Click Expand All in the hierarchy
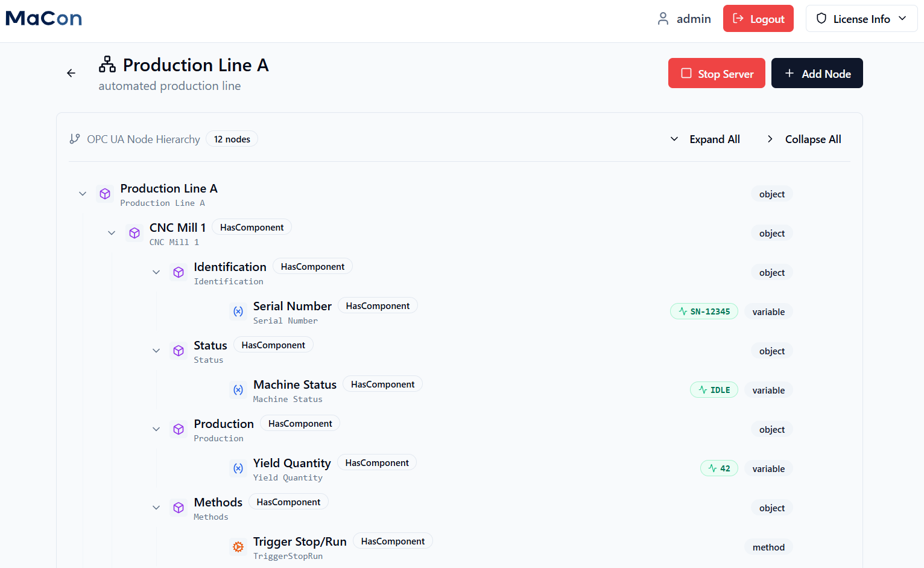 706,139
